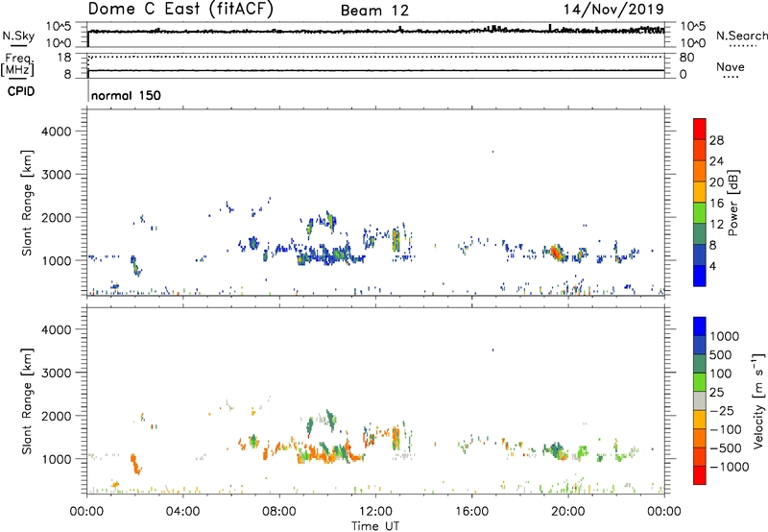Click the '20:00' time tick label

tap(567, 512)
